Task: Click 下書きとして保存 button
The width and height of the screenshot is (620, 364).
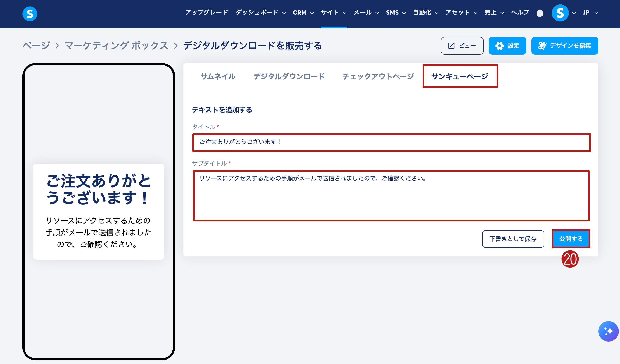Action: (513, 239)
